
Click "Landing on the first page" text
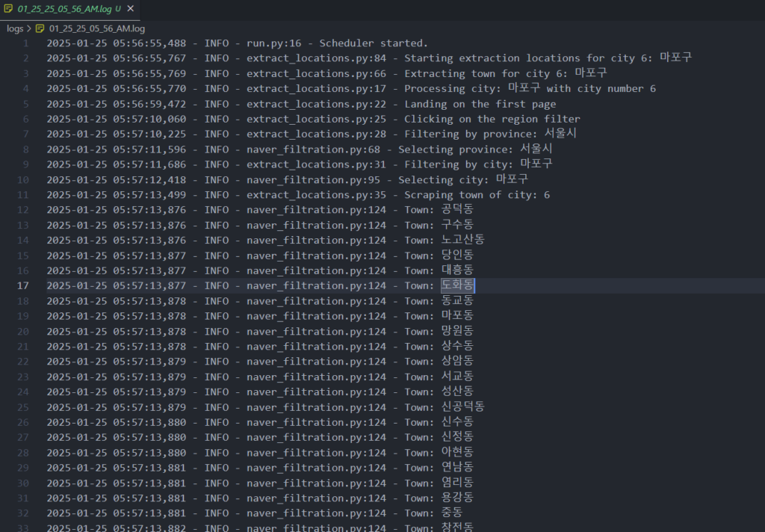480,104
